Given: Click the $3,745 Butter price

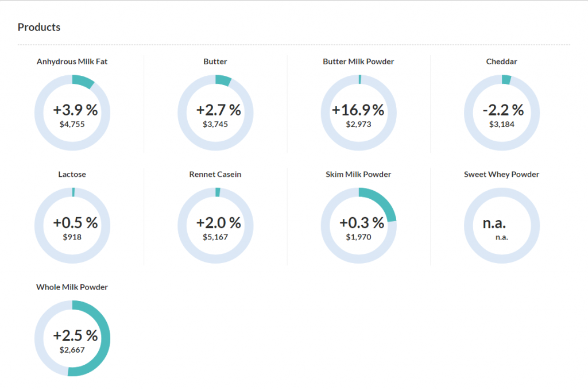Looking at the screenshot, I should click(215, 123).
